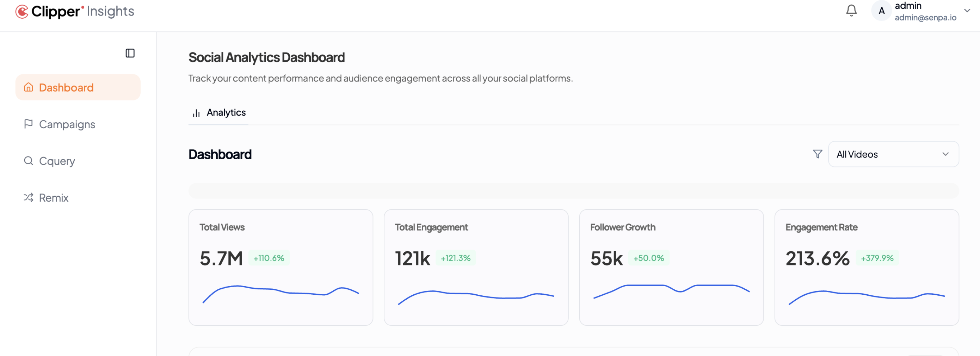Click the Remix shuffle icon
This screenshot has width=980, height=356.
pyautogui.click(x=28, y=197)
